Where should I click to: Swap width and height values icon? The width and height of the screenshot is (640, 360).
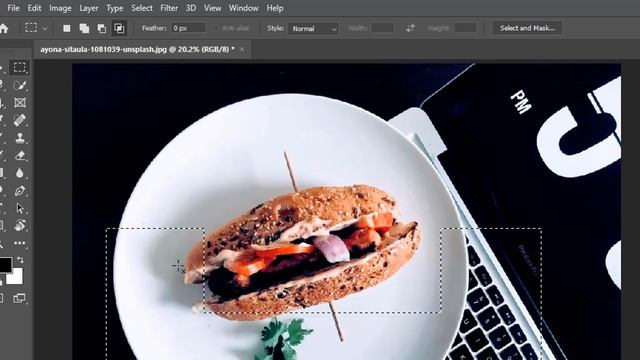click(410, 28)
